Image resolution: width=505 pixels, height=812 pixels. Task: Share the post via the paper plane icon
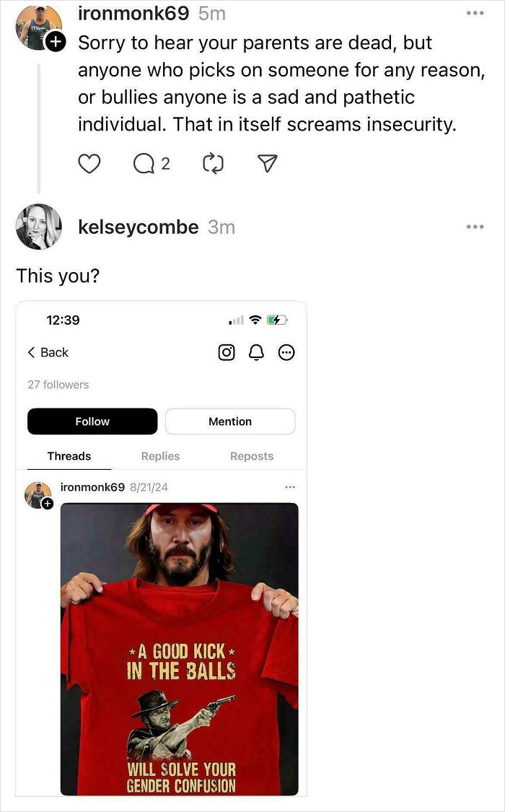[x=267, y=164]
